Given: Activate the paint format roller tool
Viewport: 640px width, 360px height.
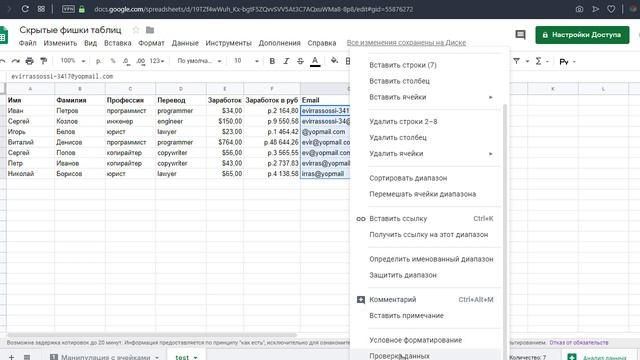Looking at the screenshot, I should (43, 61).
